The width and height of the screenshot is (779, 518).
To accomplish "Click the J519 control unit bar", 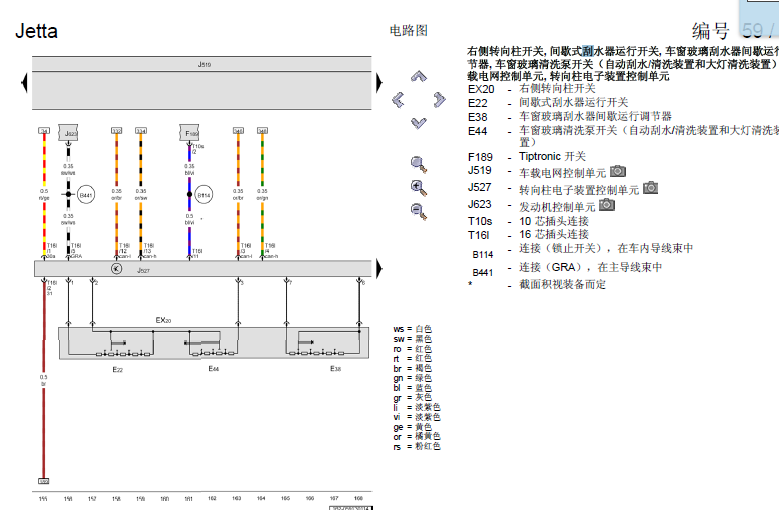I will coord(202,82).
